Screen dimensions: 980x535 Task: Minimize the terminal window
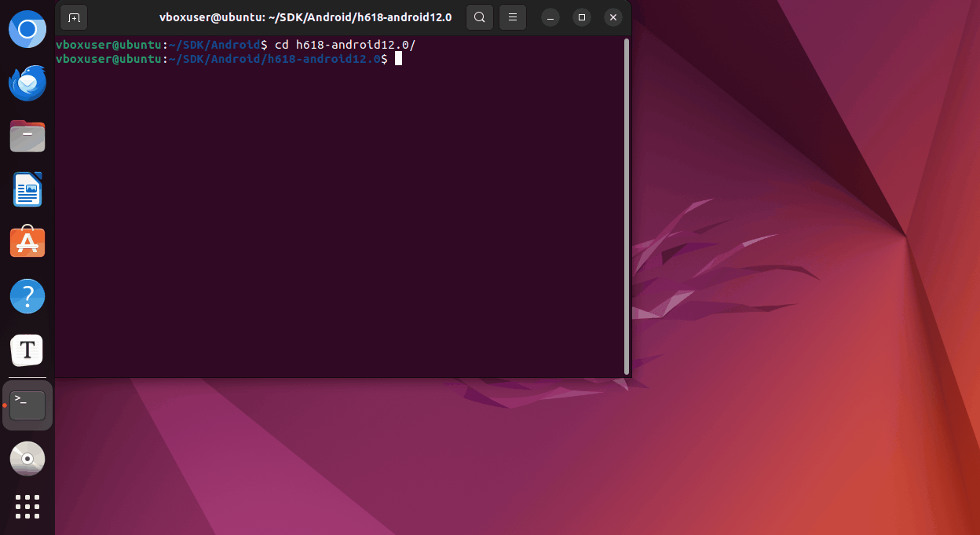pos(550,17)
